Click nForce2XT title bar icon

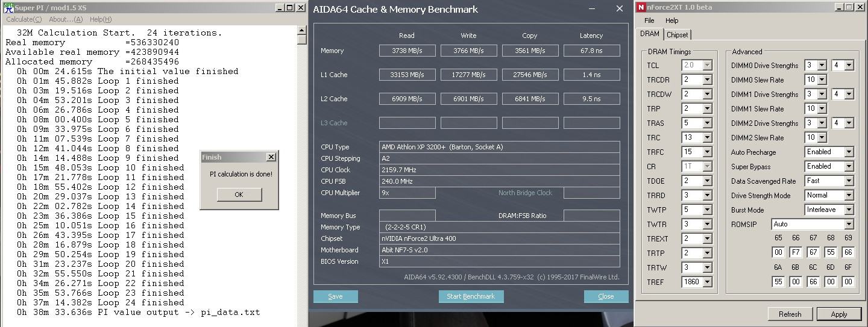[641, 7]
